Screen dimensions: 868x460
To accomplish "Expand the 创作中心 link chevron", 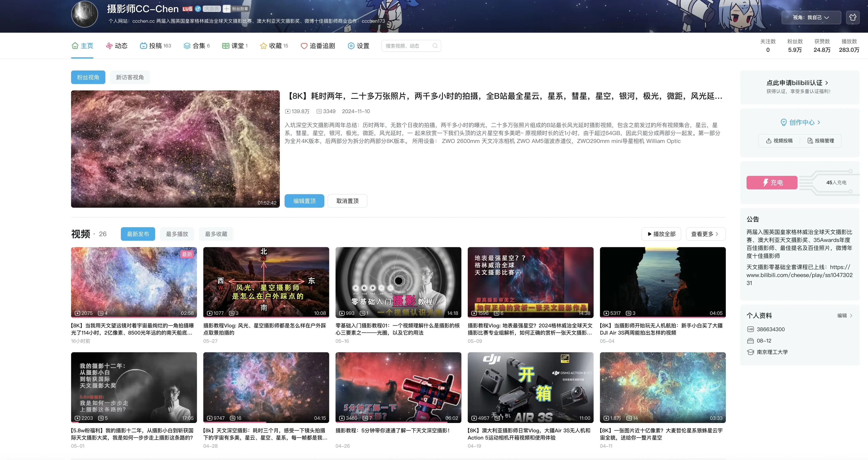I will [819, 122].
